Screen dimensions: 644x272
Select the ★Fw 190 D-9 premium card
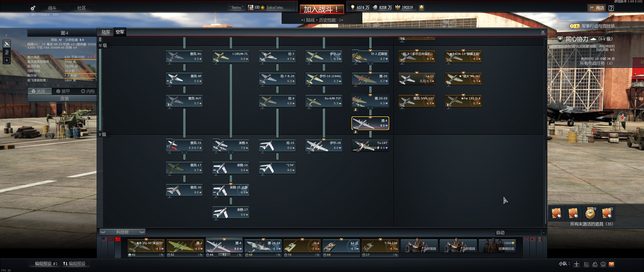463,101
